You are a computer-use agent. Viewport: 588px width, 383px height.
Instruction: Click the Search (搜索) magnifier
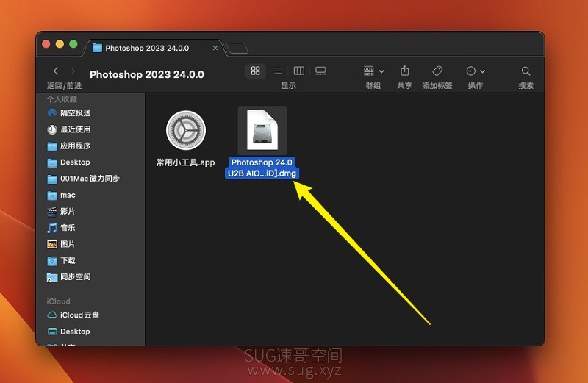point(526,71)
